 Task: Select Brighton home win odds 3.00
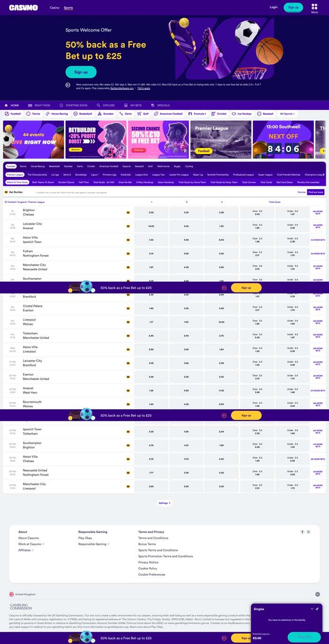tap(151, 212)
